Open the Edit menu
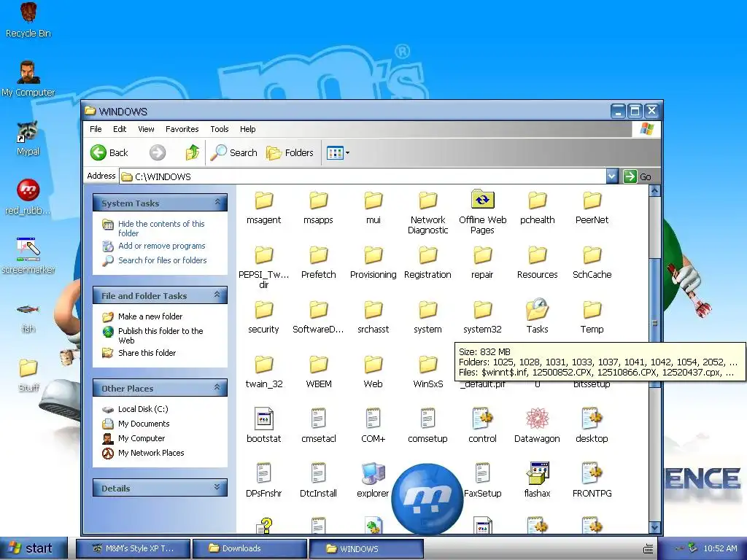 [120, 129]
